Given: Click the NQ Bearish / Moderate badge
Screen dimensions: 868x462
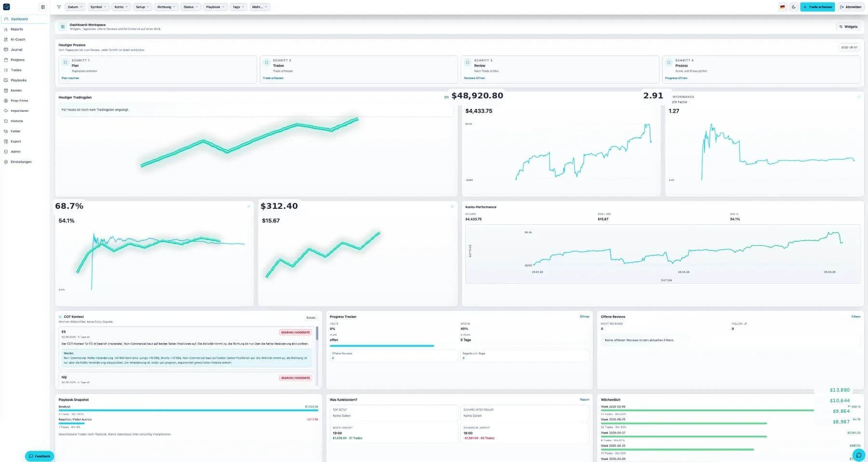Looking at the screenshot, I should (x=296, y=378).
